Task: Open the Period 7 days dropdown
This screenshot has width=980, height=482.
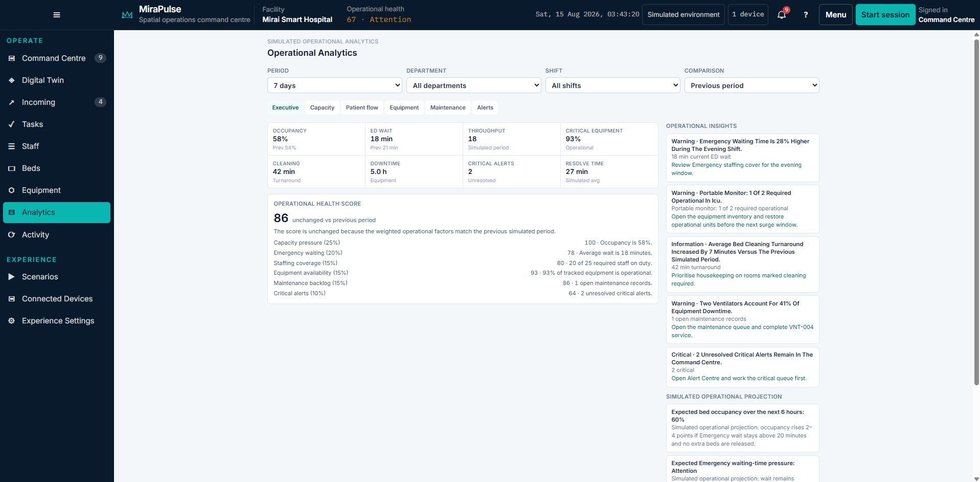Action: (335, 85)
